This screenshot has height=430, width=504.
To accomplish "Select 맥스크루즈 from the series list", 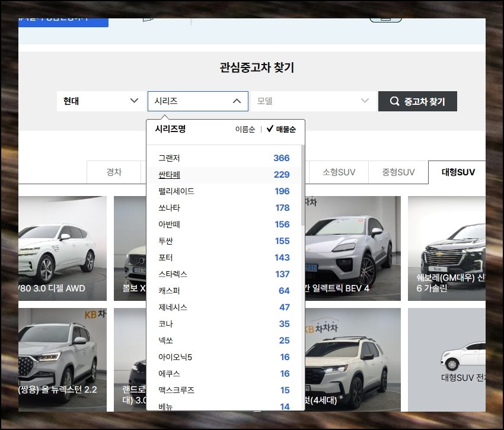I will [x=224, y=390].
